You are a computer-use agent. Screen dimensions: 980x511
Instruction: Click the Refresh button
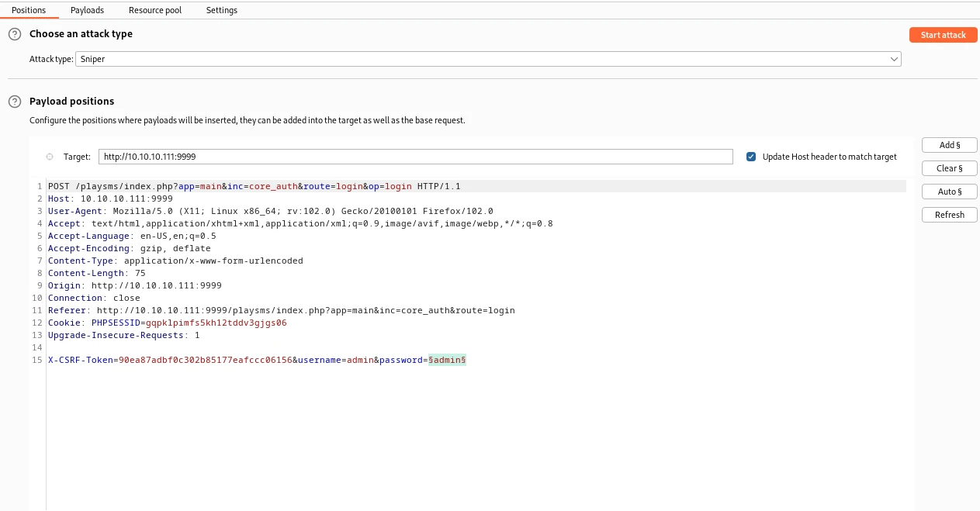[949, 215]
